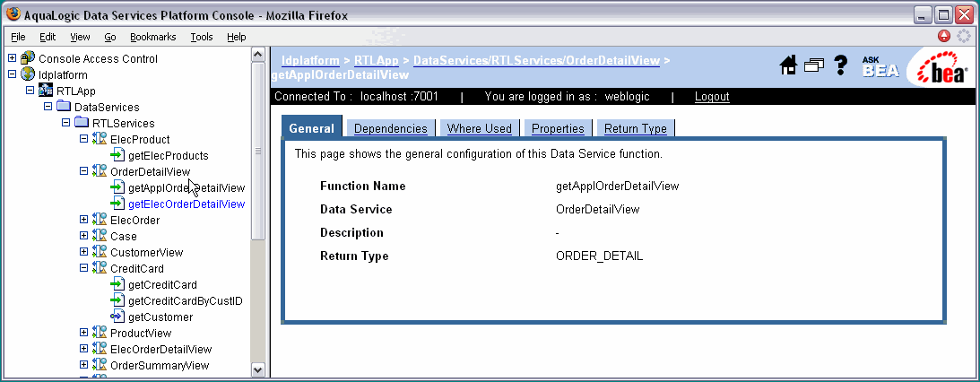Collapse the RTLServices folder node

pyautogui.click(x=65, y=123)
